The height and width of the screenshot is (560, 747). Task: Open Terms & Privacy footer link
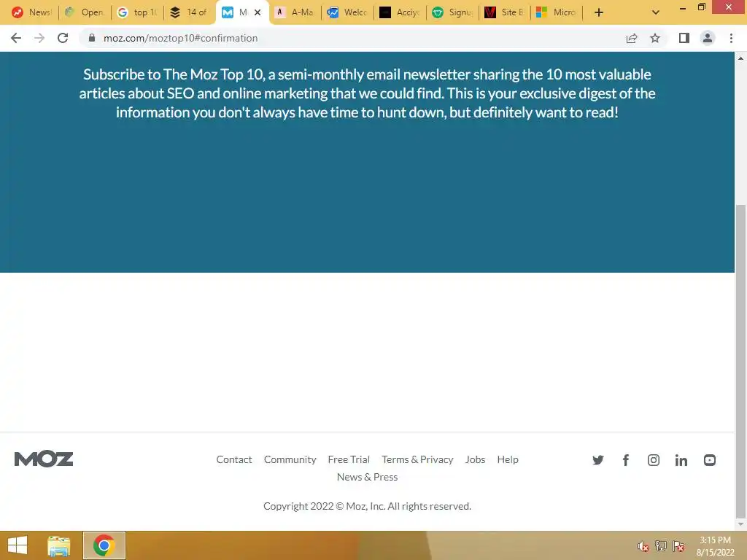[417, 459]
